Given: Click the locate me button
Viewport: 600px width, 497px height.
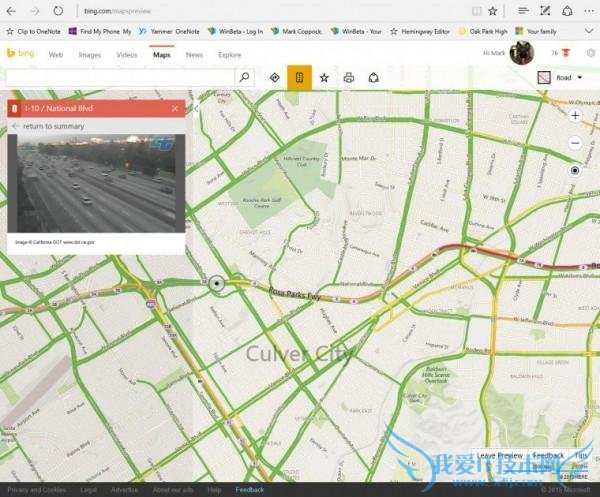Looking at the screenshot, I should pyautogui.click(x=575, y=170).
